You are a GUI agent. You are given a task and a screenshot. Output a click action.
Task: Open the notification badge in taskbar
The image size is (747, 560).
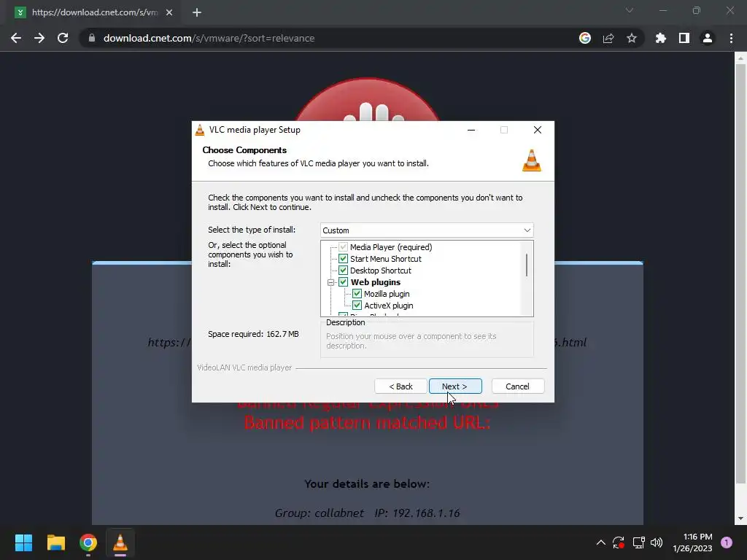point(727,542)
